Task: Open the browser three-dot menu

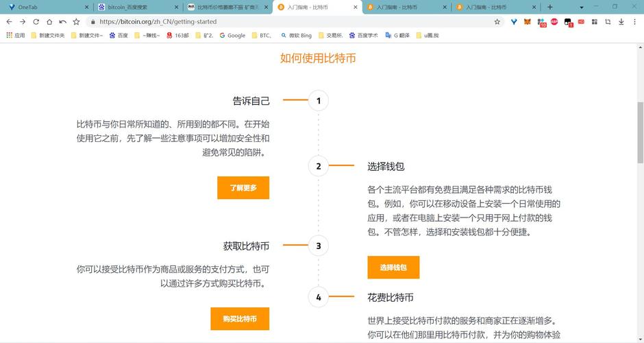Action: [634, 22]
